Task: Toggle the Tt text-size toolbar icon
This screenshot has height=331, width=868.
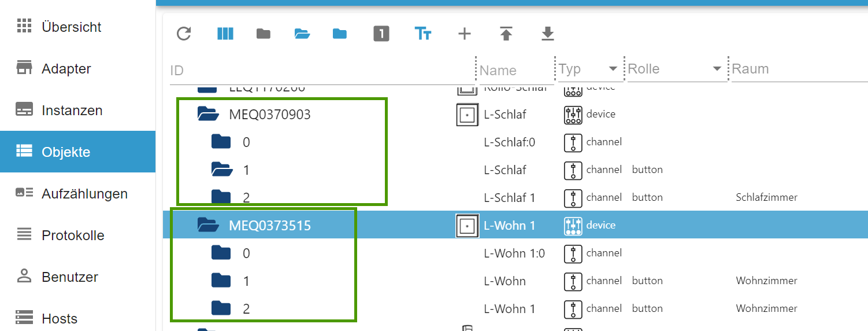Action: coord(423,34)
